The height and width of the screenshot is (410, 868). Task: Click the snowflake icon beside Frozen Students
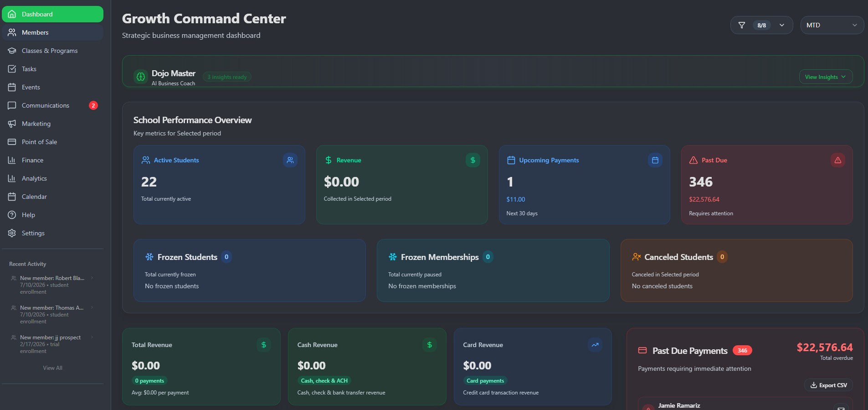pyautogui.click(x=149, y=257)
